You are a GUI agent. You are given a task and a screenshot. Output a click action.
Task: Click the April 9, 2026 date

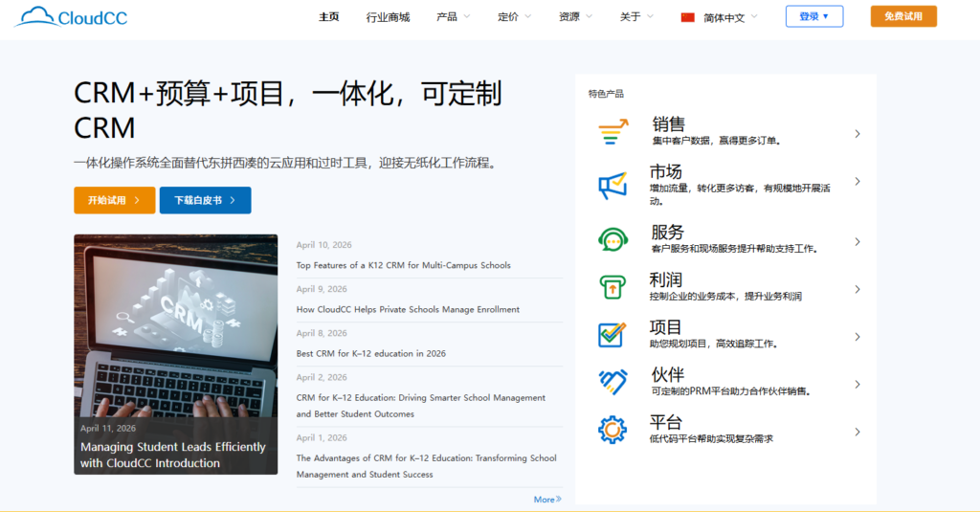pyautogui.click(x=322, y=289)
